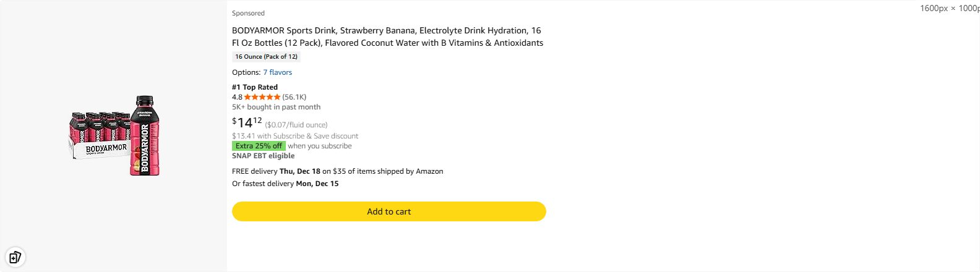Click the green Extra 25% off badge
Viewport: 980px width, 272px height.
click(x=259, y=146)
